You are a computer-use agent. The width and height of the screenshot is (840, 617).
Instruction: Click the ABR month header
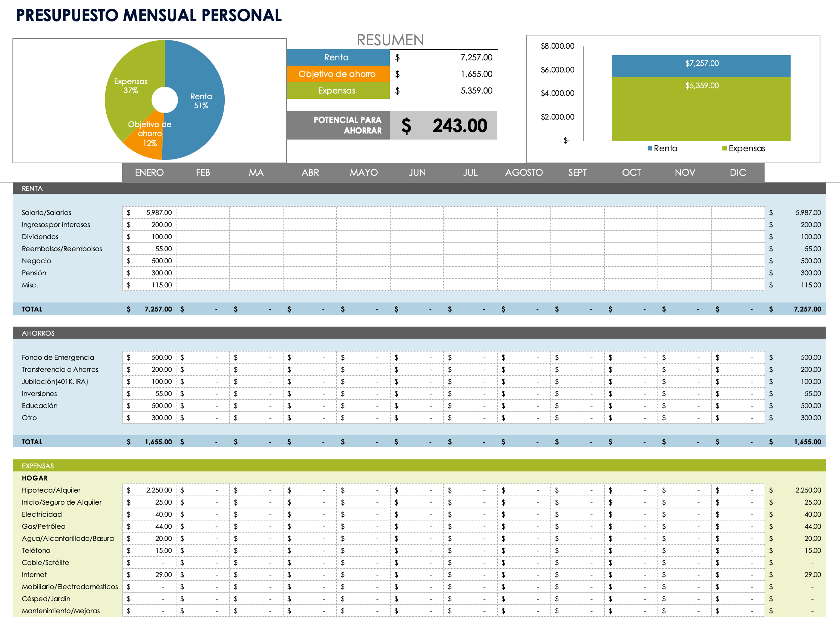(310, 172)
